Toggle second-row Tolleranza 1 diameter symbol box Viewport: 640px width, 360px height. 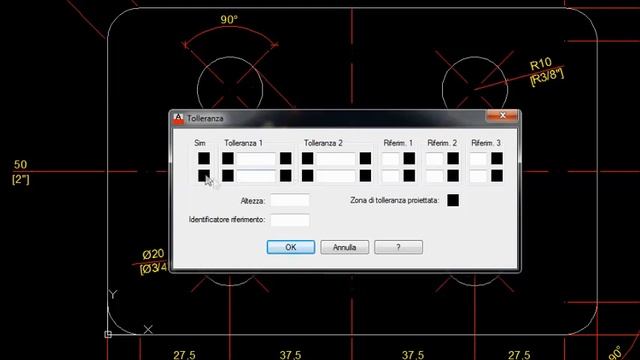[228, 176]
